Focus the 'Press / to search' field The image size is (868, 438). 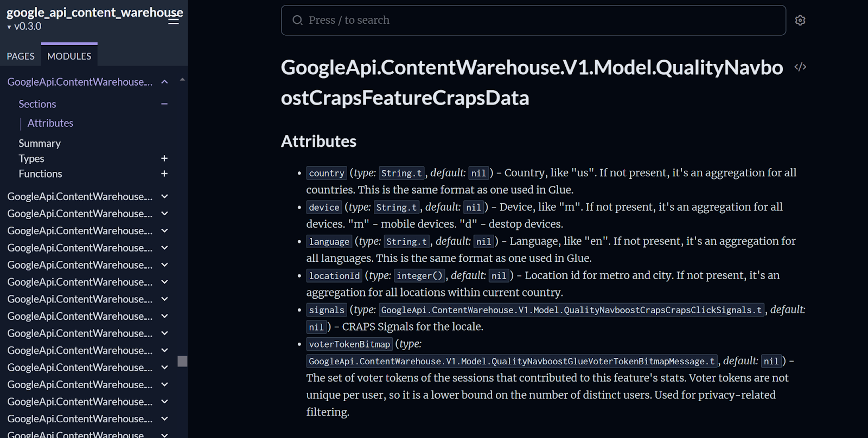[533, 20]
